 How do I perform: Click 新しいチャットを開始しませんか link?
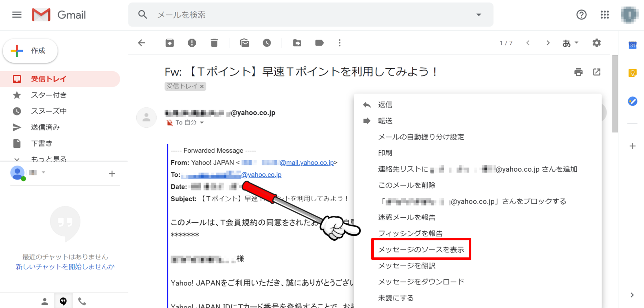coord(65,267)
